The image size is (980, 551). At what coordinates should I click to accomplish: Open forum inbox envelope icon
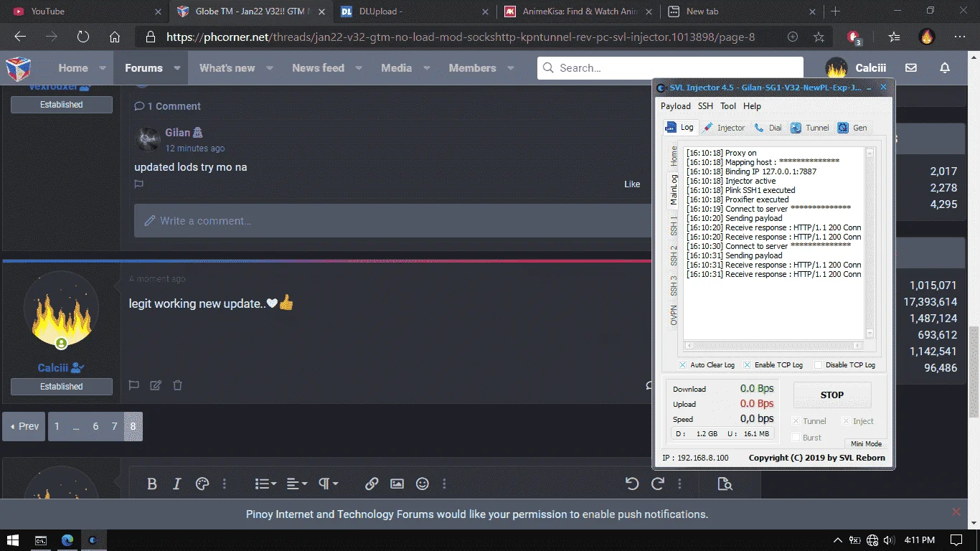(x=911, y=68)
